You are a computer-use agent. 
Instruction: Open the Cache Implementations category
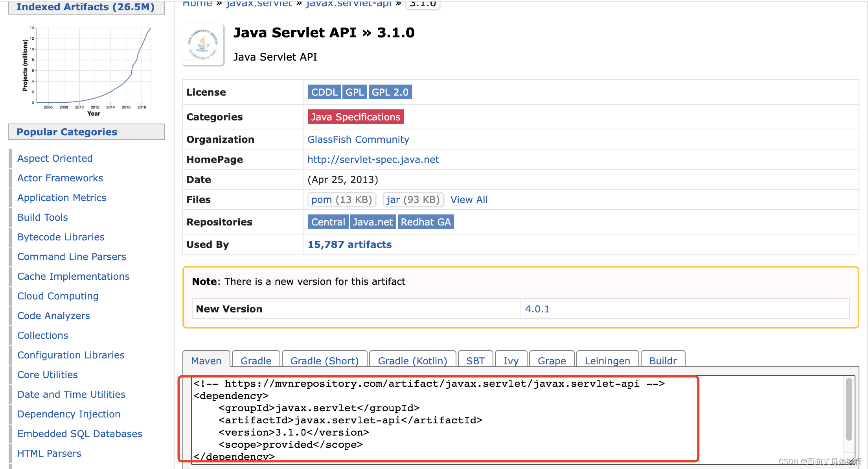(73, 276)
